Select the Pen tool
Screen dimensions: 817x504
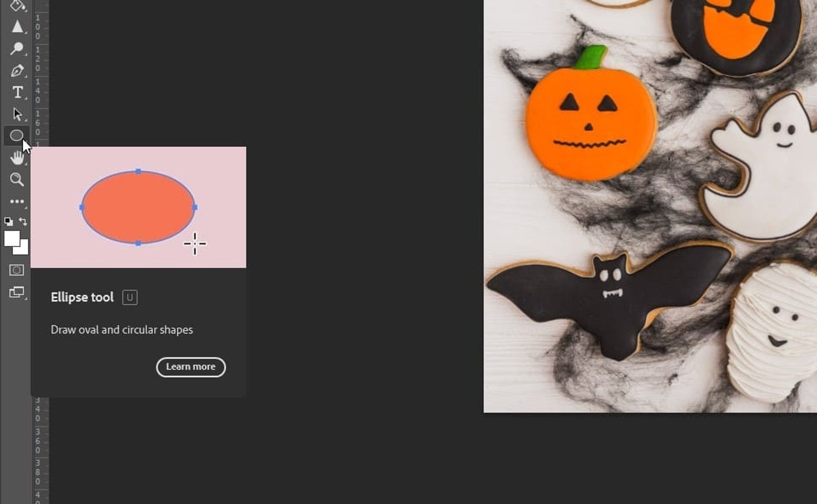(17, 70)
